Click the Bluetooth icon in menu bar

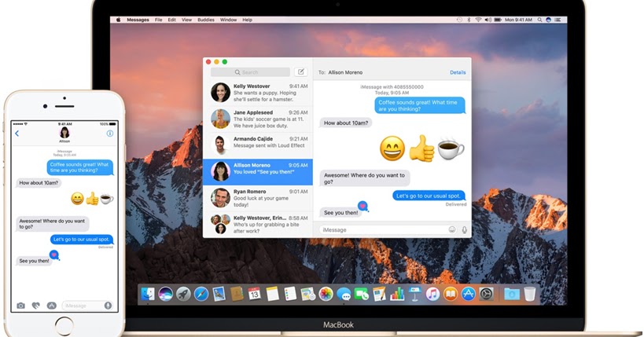(469, 20)
